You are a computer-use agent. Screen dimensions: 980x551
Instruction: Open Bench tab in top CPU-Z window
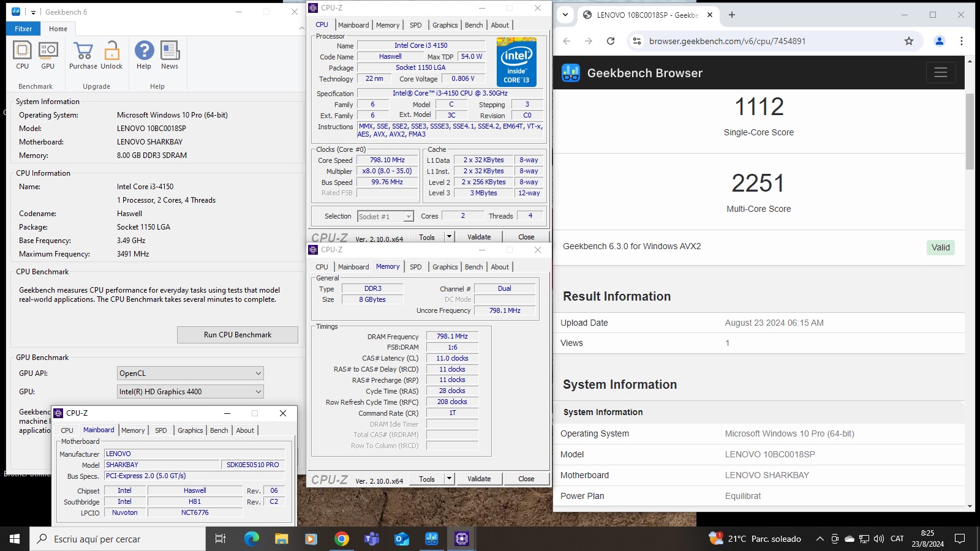tap(474, 25)
